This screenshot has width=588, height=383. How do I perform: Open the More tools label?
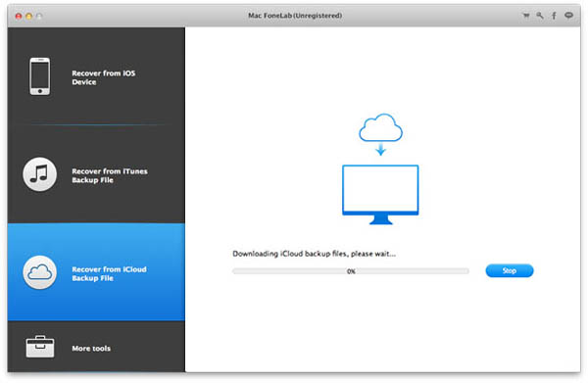[x=91, y=349]
